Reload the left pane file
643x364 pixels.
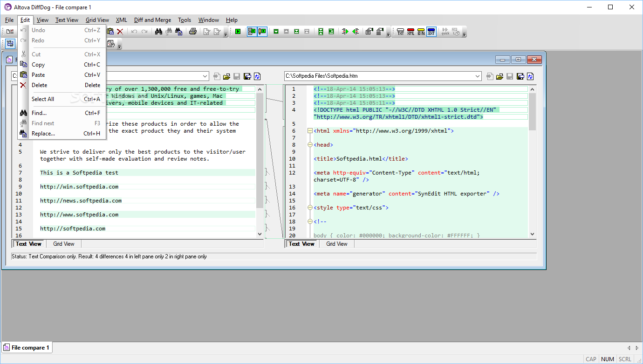coord(257,76)
